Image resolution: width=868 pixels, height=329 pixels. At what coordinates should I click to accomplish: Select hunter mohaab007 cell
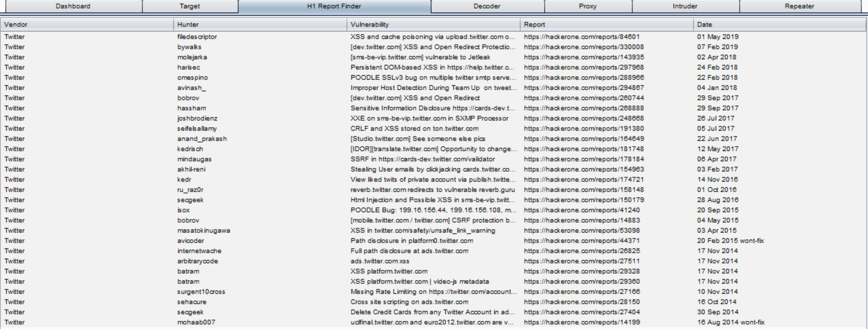coord(260,322)
